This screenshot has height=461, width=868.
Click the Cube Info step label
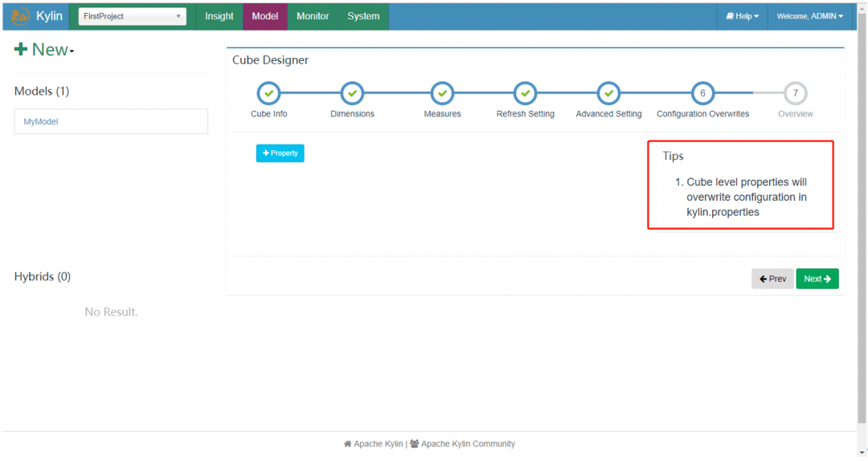[269, 113]
